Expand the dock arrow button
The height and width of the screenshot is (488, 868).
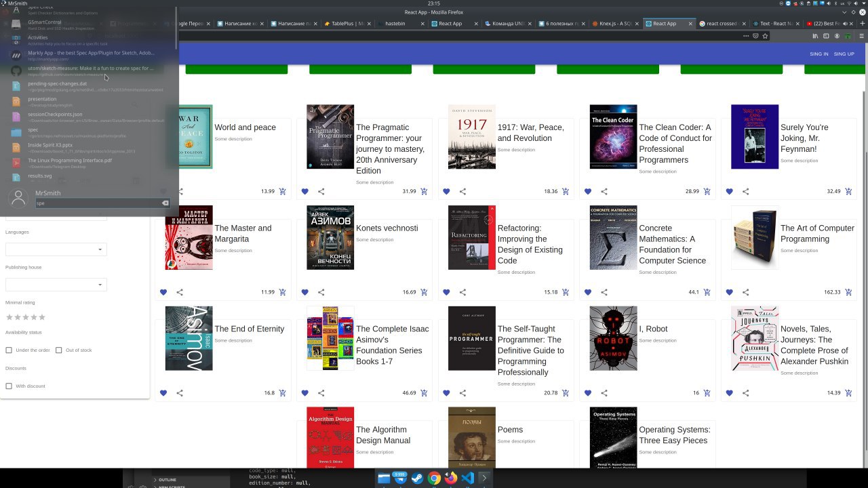[484, 478]
